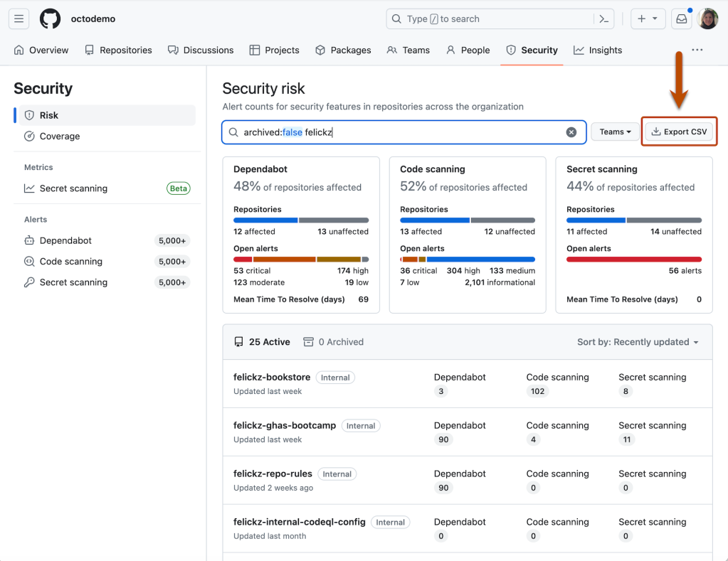Click the Export CSV button
728x561 pixels.
(678, 132)
